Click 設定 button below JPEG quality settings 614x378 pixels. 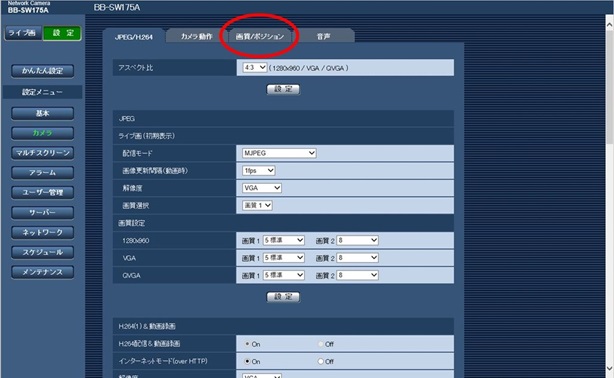pos(283,297)
